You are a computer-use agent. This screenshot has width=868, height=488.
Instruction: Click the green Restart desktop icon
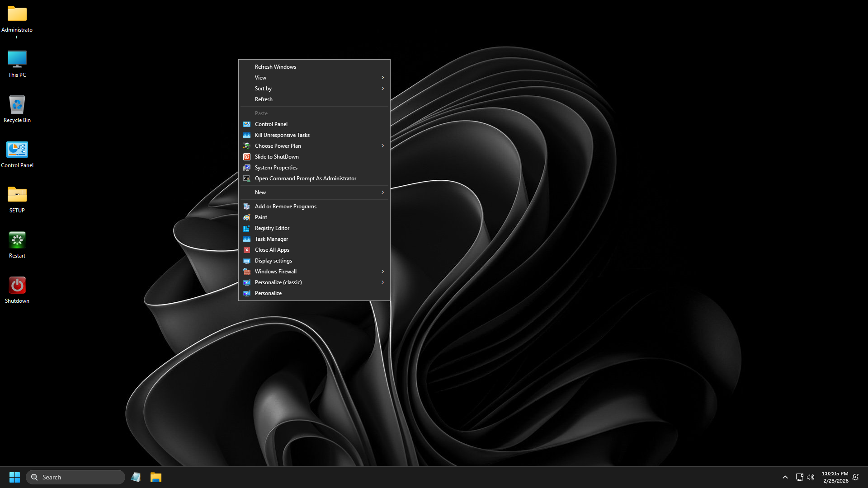17,240
